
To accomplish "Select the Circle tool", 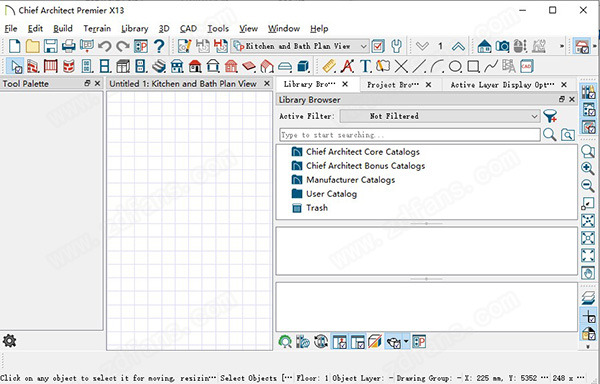I will tap(455, 67).
